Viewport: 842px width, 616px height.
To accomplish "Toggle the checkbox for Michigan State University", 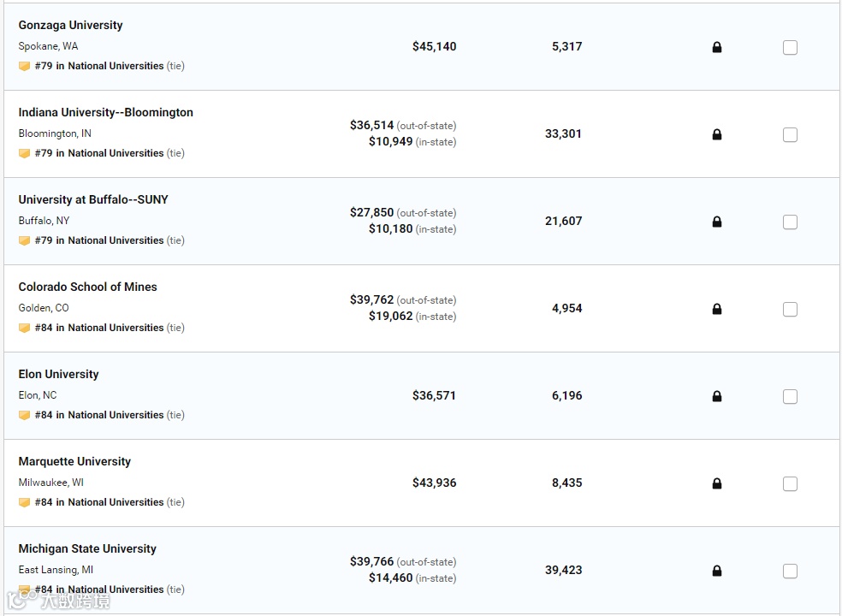I will coord(790,572).
